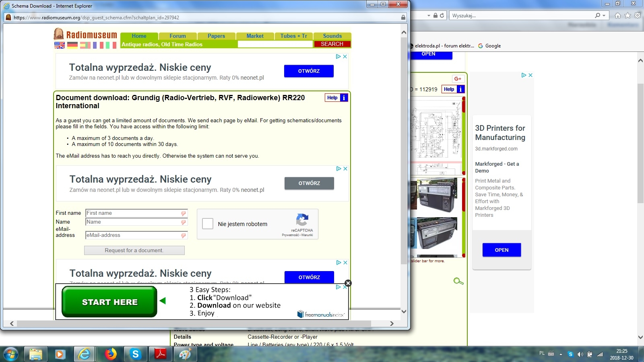This screenshot has height=362, width=644.
Task: Open the Google favorites bar link
Action: (x=489, y=46)
